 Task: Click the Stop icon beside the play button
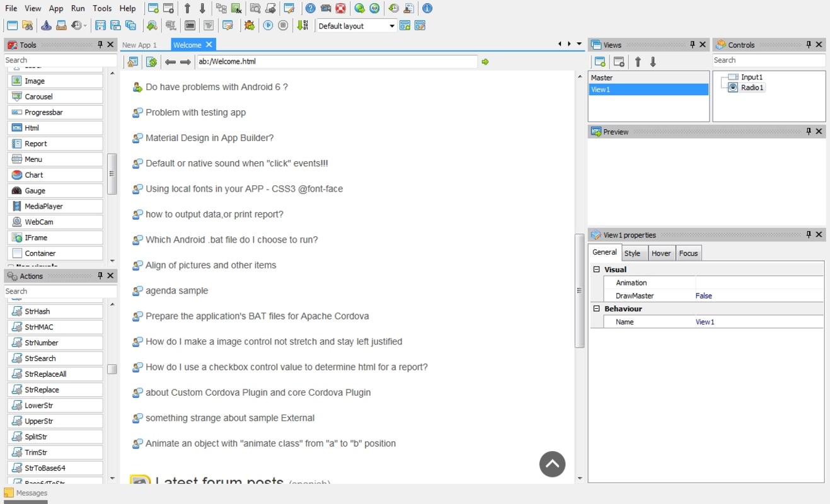[x=284, y=26]
